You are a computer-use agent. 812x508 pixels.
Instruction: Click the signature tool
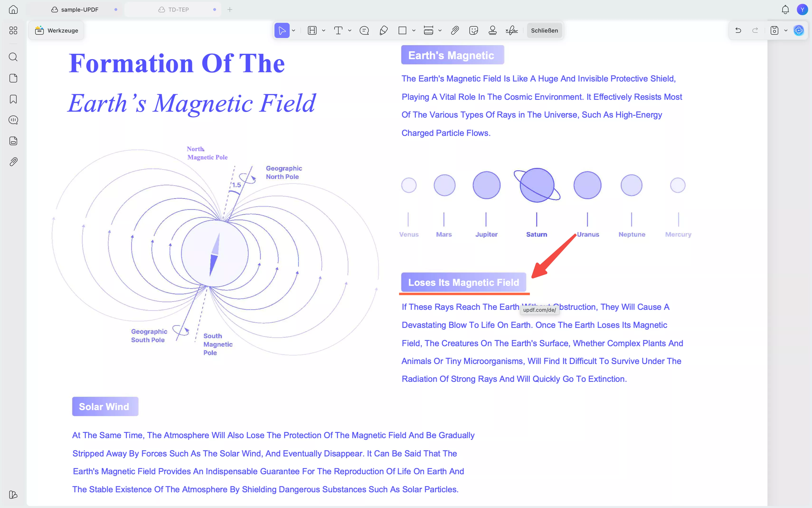click(512, 31)
